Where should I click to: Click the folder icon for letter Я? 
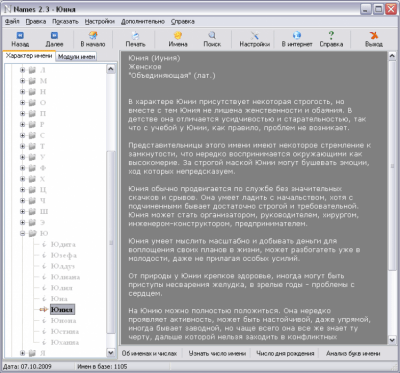[32, 353]
